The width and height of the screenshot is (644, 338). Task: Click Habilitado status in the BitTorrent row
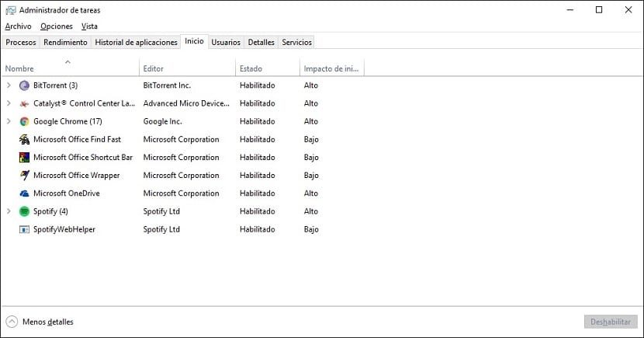[257, 85]
